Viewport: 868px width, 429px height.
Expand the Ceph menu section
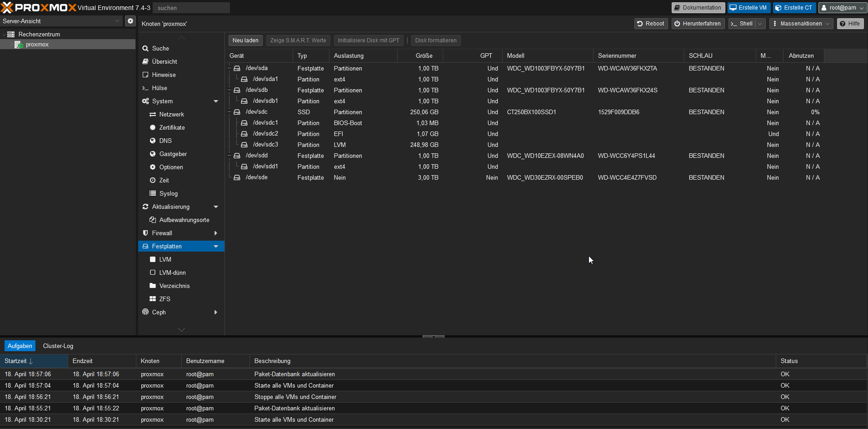[216, 312]
